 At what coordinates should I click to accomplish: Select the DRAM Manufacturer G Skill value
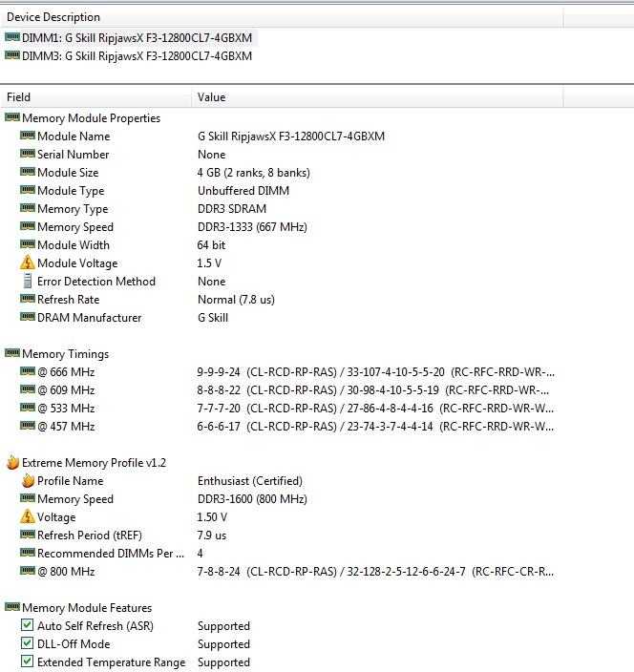click(213, 318)
